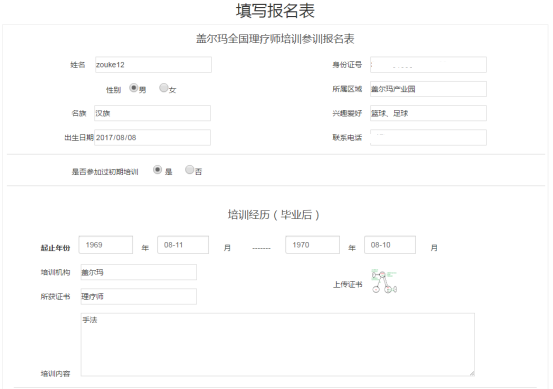This screenshot has height=389, width=553.
Task: Click the 培训经历（毕业后）section heading
Action: click(x=274, y=214)
